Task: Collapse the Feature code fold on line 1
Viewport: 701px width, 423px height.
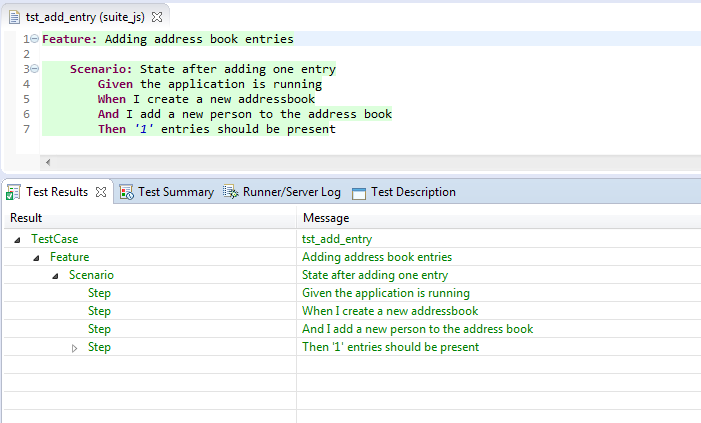Action: tap(33, 39)
